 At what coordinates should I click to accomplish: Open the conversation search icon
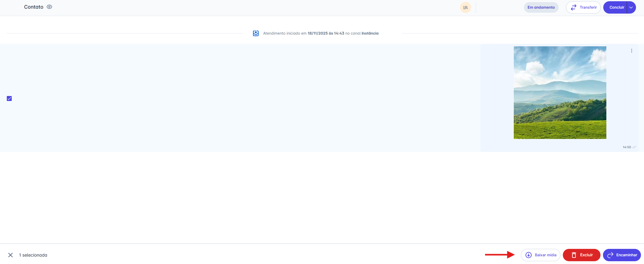point(465,7)
